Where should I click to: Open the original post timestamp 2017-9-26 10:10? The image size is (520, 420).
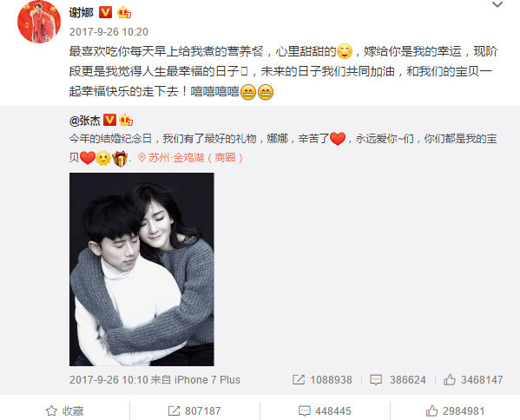pyautogui.click(x=109, y=380)
